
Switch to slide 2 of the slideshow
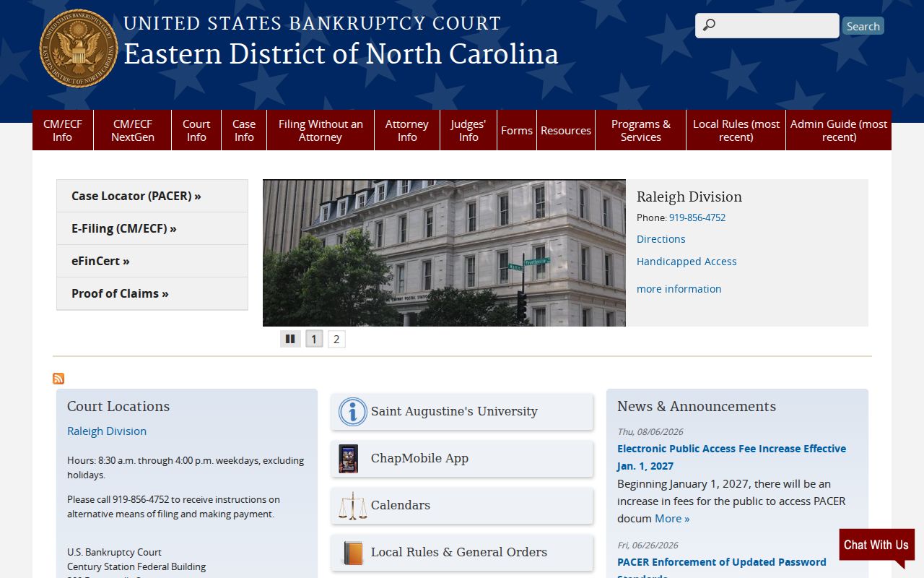(336, 339)
